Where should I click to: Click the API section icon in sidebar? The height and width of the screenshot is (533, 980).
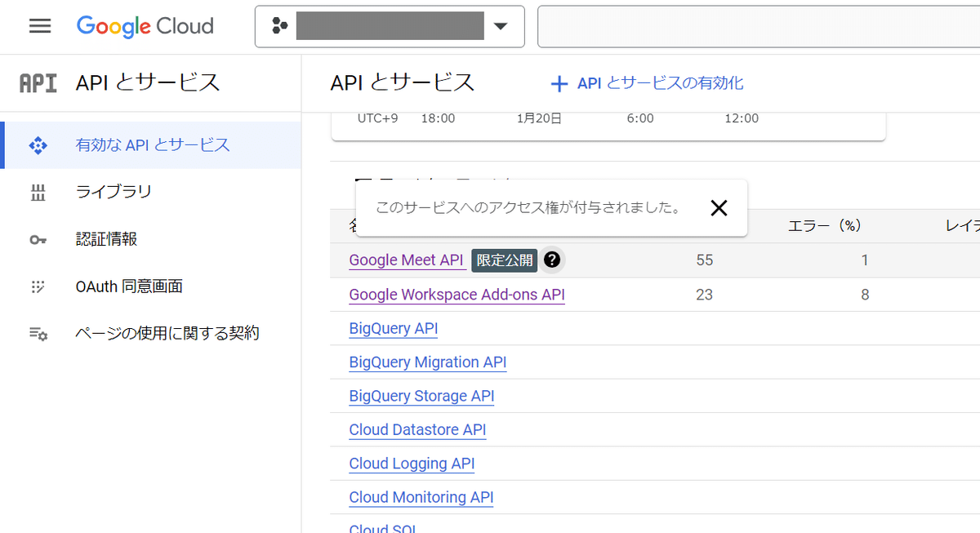38,83
